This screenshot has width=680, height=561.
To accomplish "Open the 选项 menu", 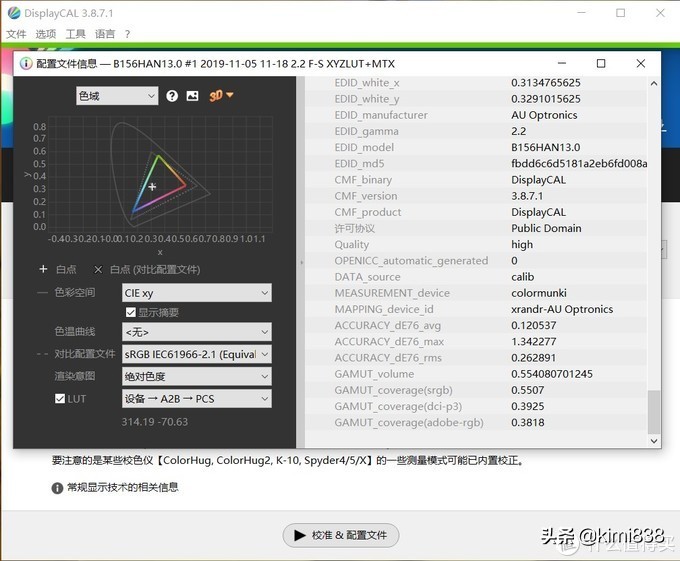I will tap(46, 34).
